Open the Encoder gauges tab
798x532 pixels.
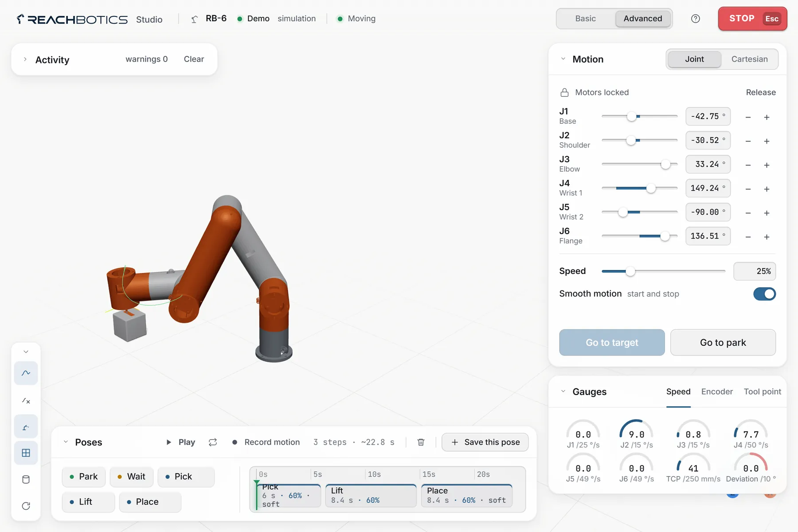pyautogui.click(x=717, y=391)
